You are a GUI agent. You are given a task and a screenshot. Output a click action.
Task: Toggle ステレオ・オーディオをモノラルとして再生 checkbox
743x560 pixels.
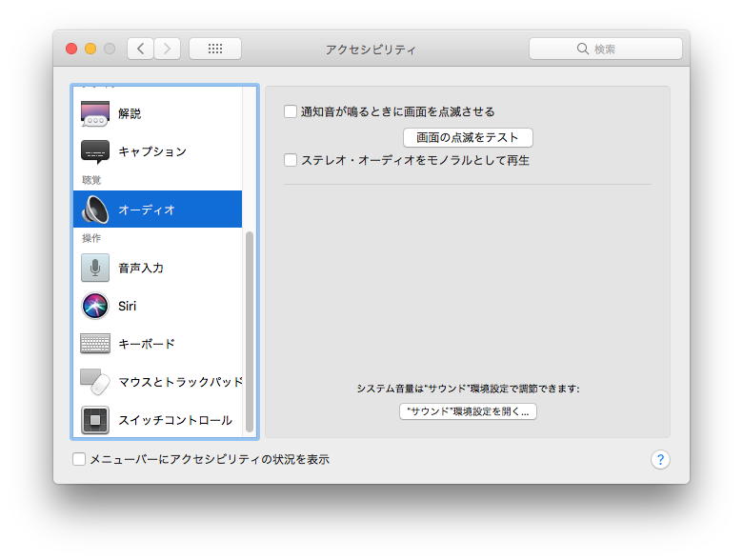[291, 160]
